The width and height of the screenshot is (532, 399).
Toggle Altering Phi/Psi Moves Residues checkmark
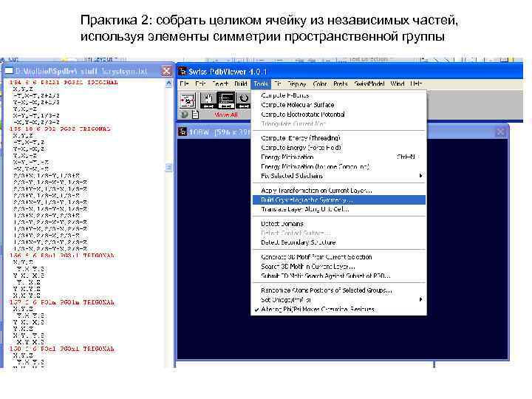[x=339, y=309]
